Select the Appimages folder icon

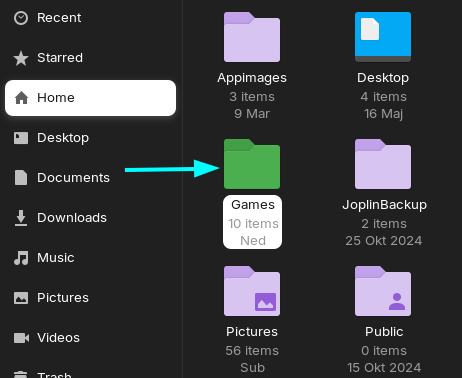252,37
